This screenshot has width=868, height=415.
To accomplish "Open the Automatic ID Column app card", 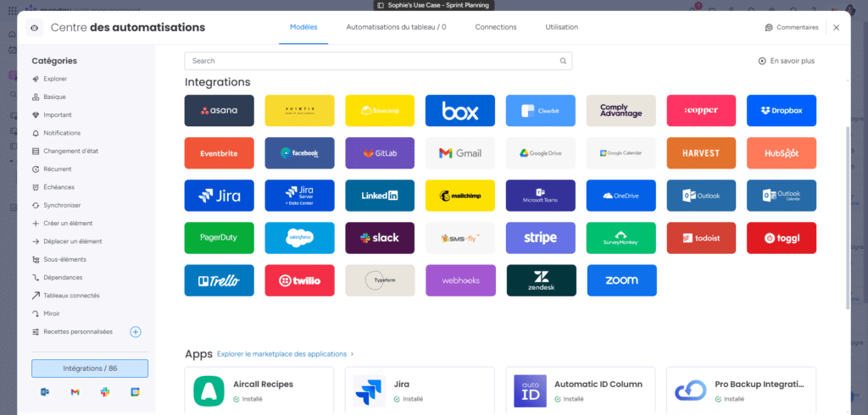I will [x=581, y=390].
